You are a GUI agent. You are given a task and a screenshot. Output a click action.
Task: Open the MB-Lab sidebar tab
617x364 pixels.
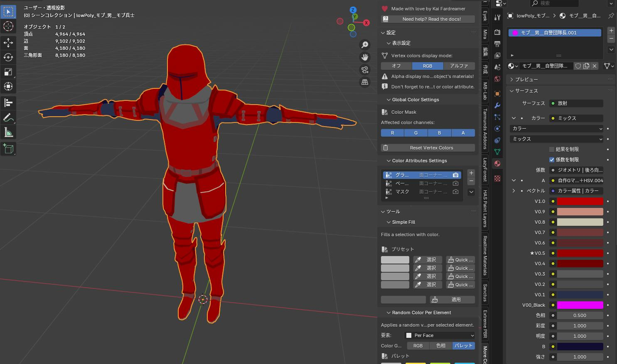pos(485,91)
